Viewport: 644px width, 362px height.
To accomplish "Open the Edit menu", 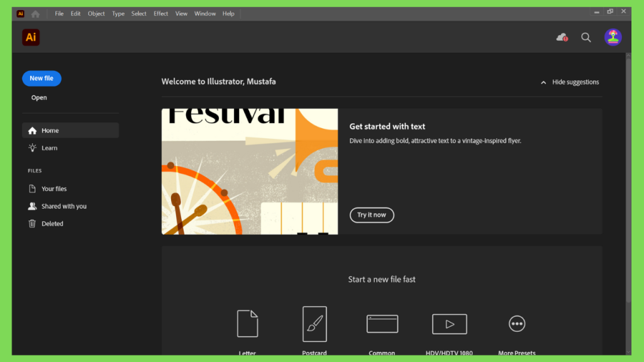I will coord(75,14).
